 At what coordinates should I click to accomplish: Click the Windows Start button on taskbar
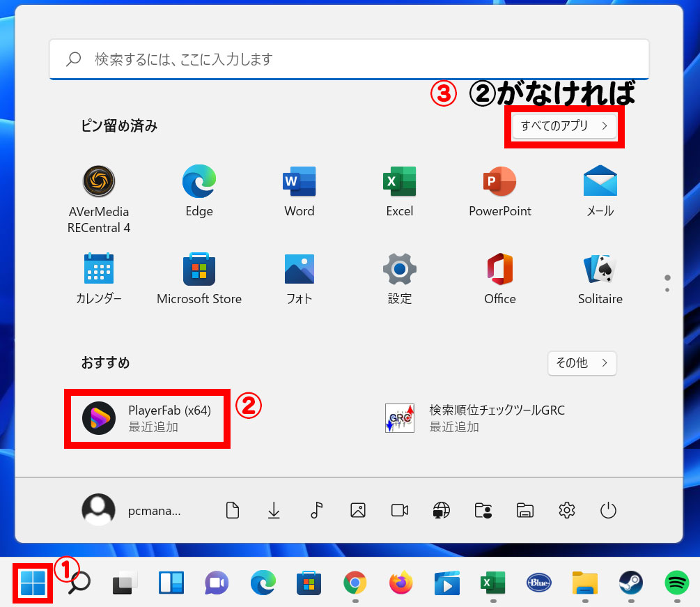tap(33, 583)
